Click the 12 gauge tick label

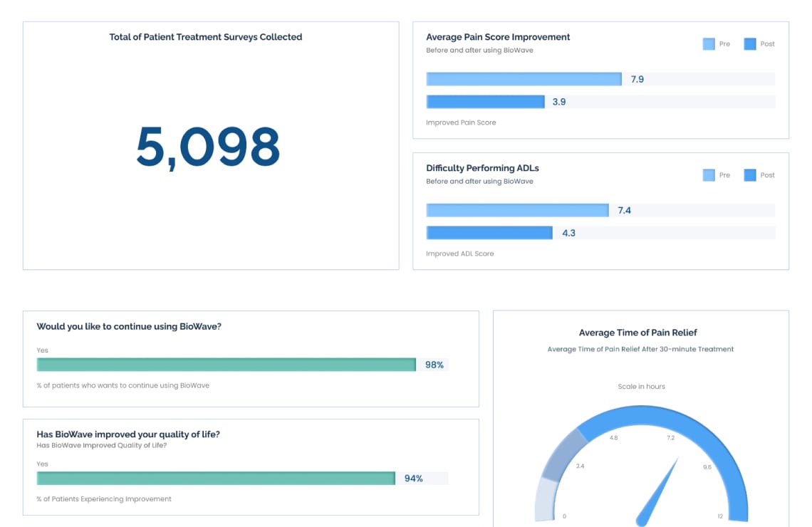coord(720,516)
